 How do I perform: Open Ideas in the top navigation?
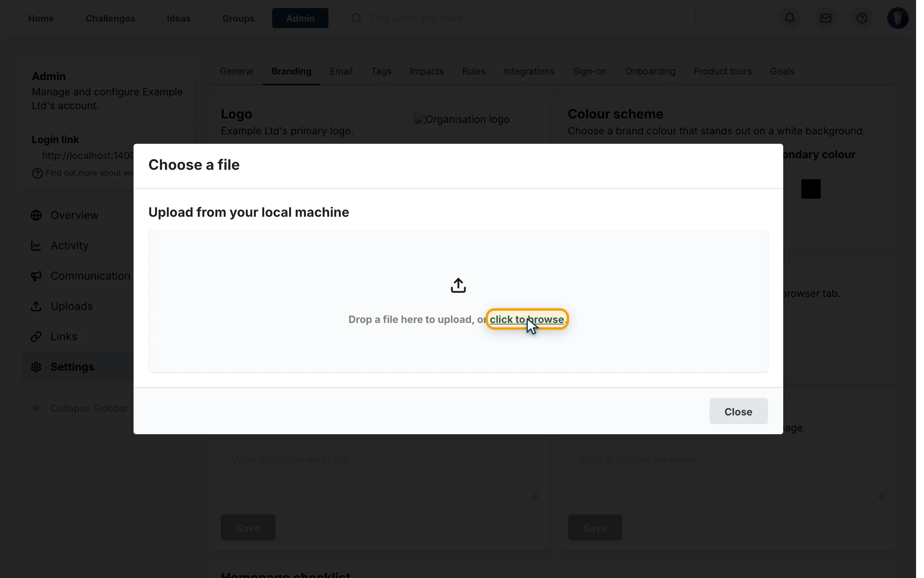click(x=179, y=18)
